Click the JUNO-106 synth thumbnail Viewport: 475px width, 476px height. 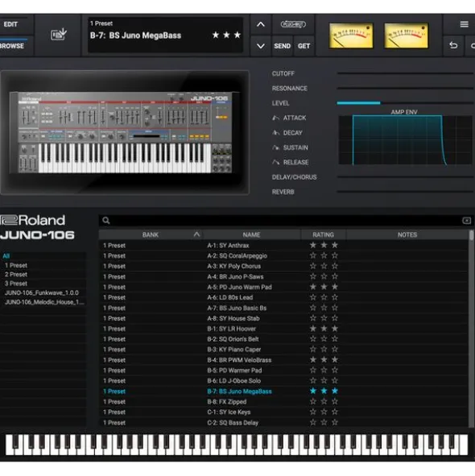pyautogui.click(x=125, y=132)
